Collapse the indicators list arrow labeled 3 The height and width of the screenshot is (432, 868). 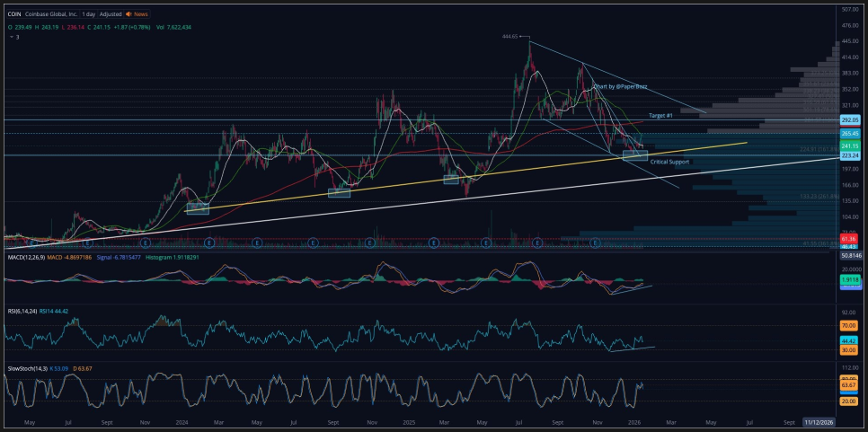click(x=11, y=37)
